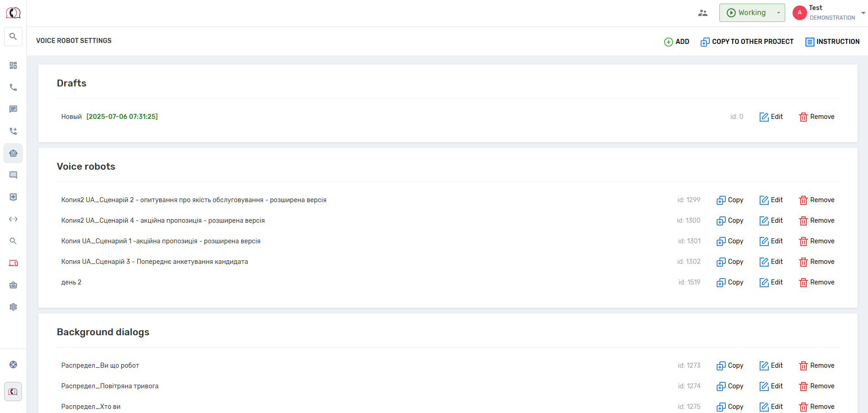Viewport: 868px width, 413px height.
Task: Open the INSTRUCTION link
Action: click(832, 42)
